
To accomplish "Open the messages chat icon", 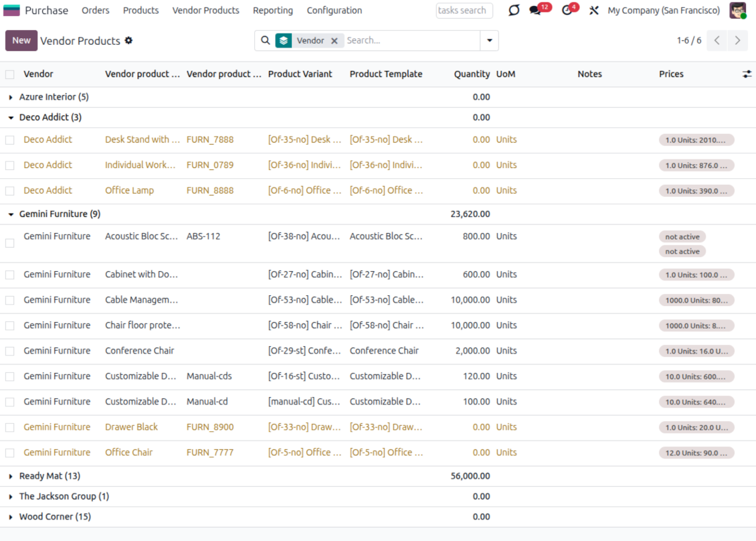I will coord(535,11).
